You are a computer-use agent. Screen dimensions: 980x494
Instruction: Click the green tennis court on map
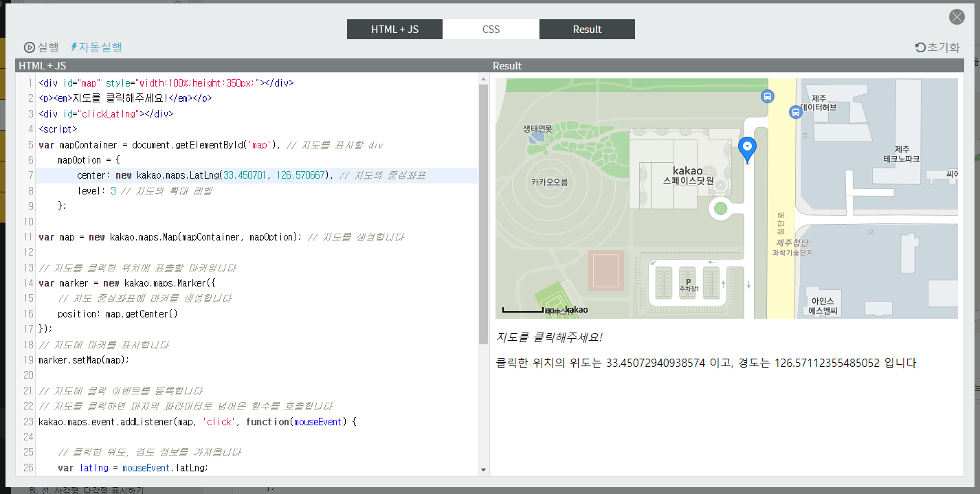(x=559, y=300)
